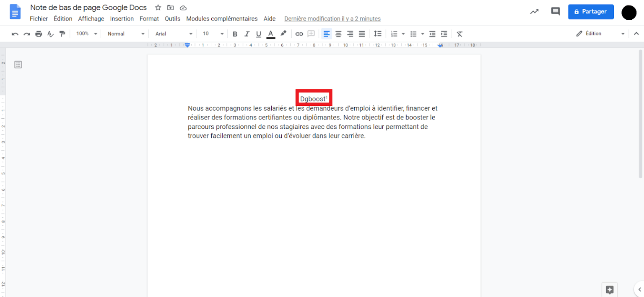Open the account profile avatar
The height and width of the screenshot is (297, 644).
pyautogui.click(x=629, y=13)
